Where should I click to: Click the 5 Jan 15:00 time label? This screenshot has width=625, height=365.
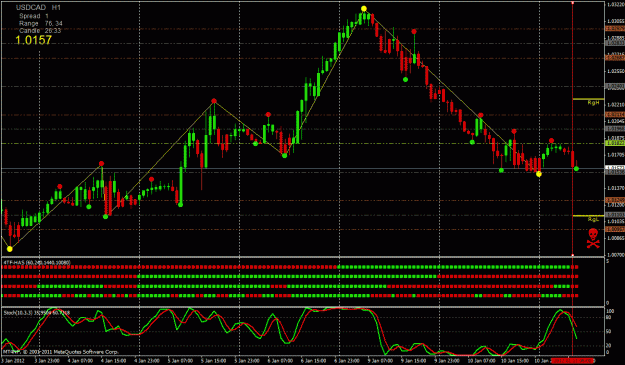coord(214,361)
